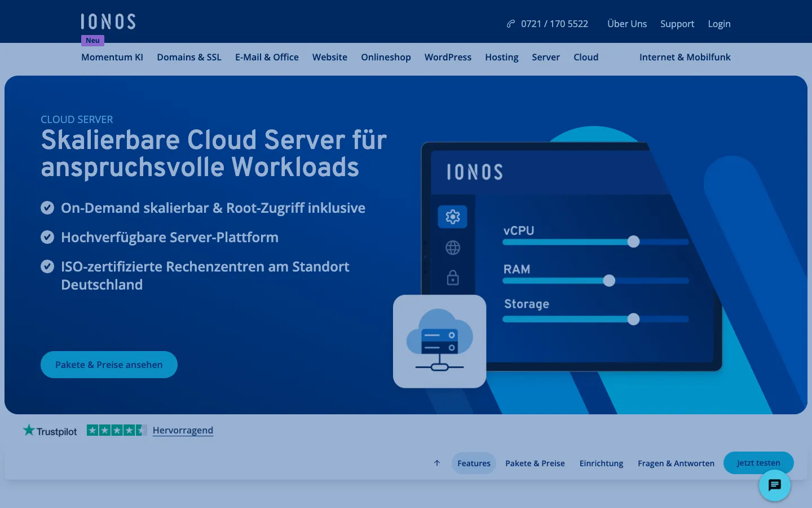
Task: Click the RAM slider handle
Action: click(609, 281)
